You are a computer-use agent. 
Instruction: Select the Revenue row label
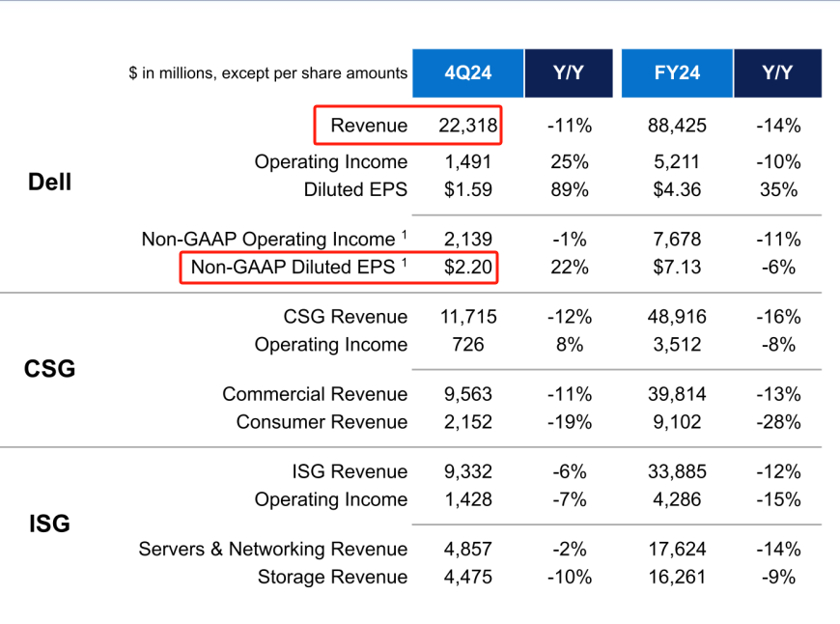369,126
